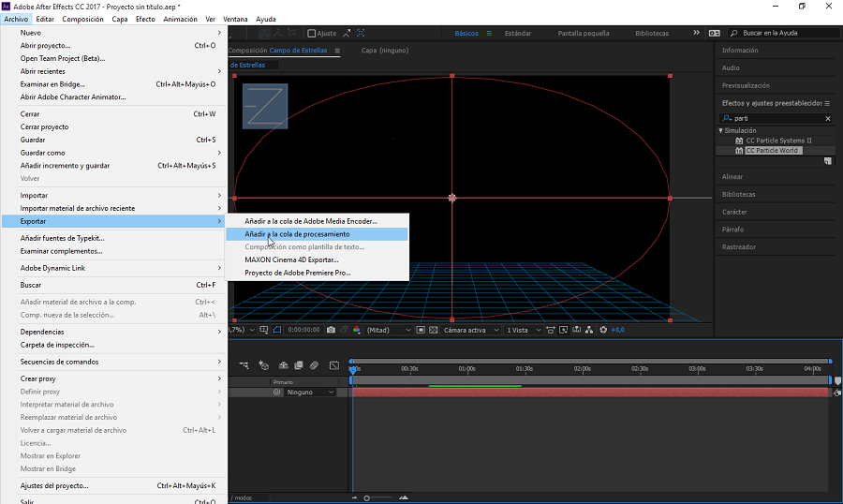Open the show channel color management icon
The height and width of the screenshot is (504, 843).
pyautogui.click(x=357, y=330)
